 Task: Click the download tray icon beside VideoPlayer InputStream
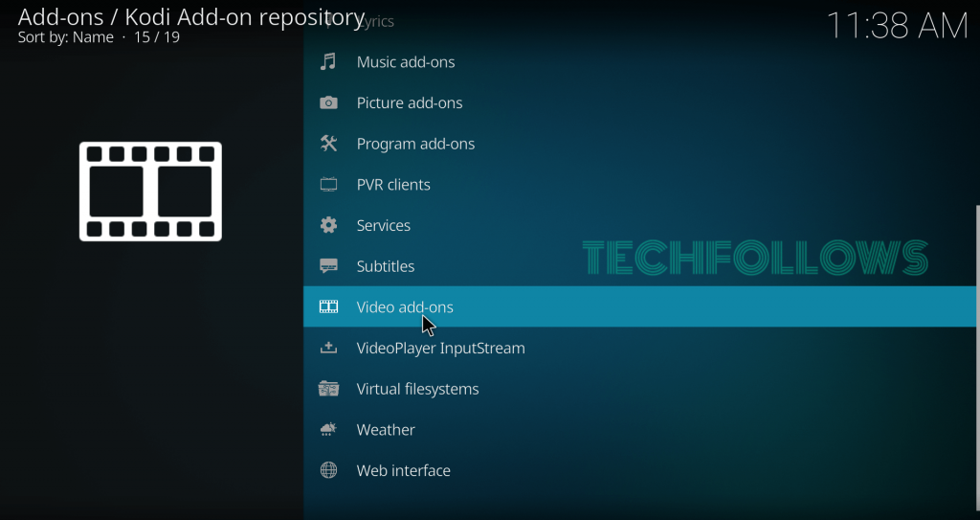(328, 348)
